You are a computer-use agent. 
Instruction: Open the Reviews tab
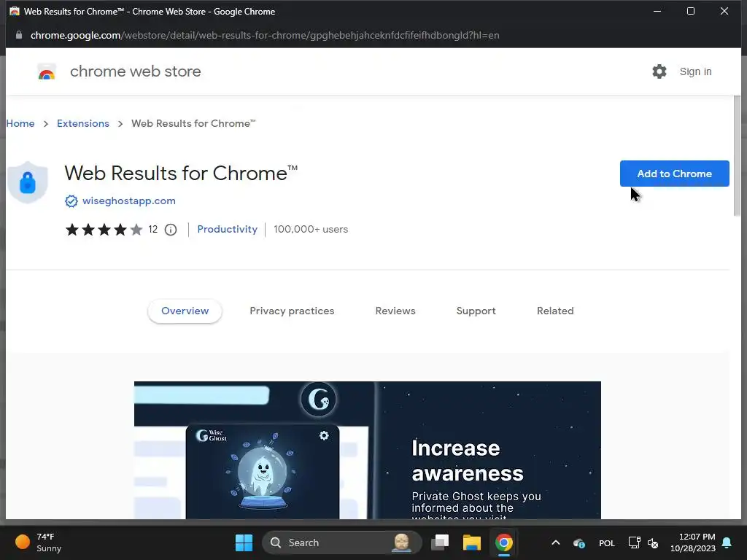coord(395,311)
